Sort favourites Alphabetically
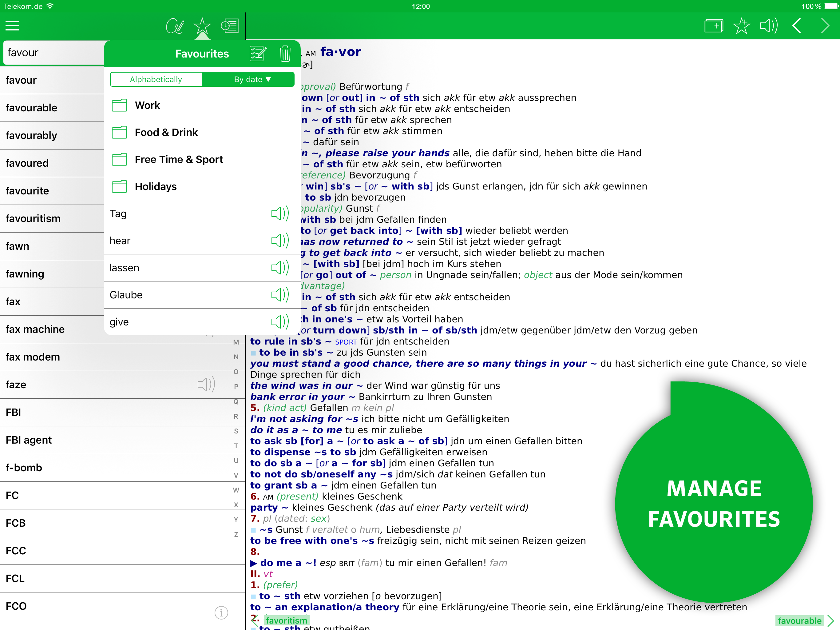The image size is (840, 630). (x=156, y=79)
